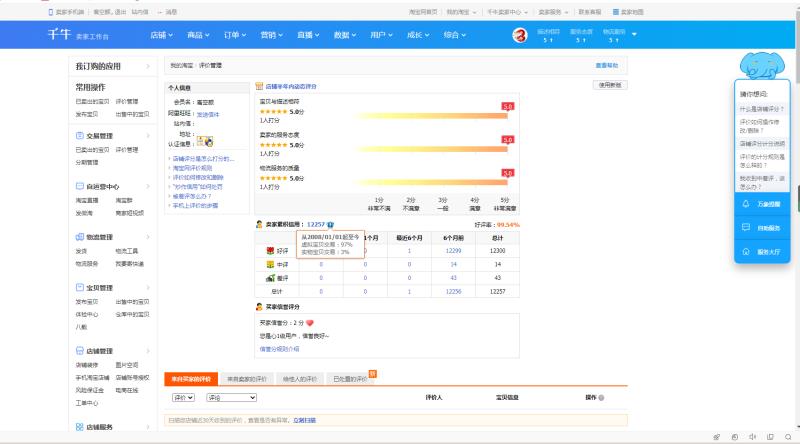
Task: Expand the shop score arrow in header
Action: pos(634,34)
